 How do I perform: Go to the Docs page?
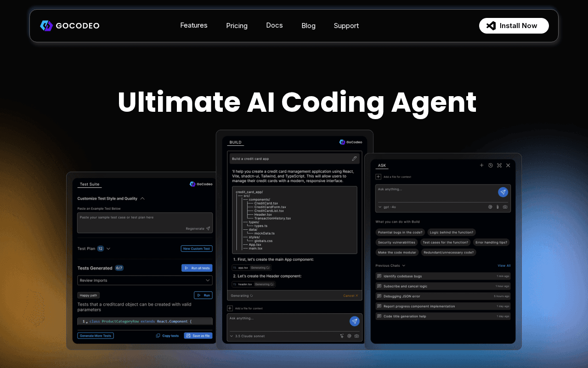point(274,25)
